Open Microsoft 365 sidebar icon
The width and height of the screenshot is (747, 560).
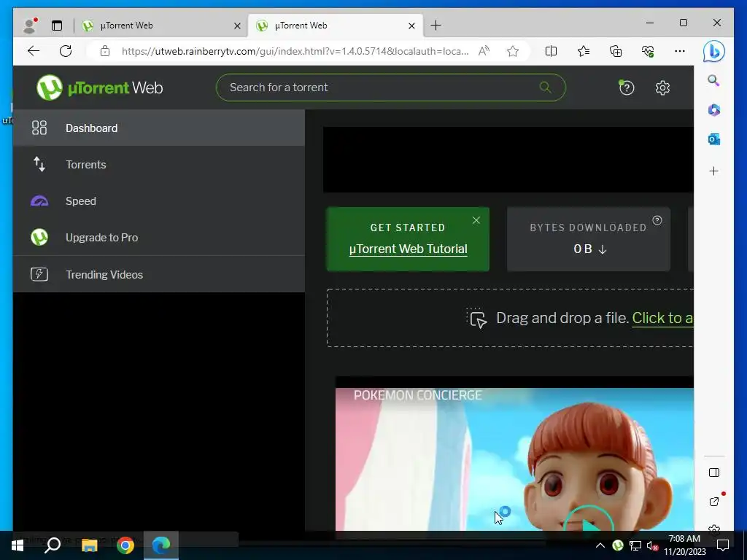click(x=713, y=110)
